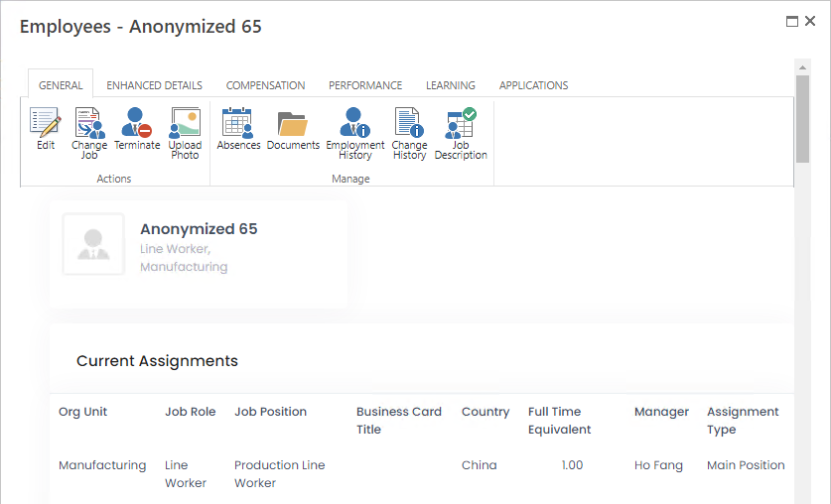Click the vertical scrollbar thumb
The height and width of the screenshot is (504, 831).
coord(802,117)
